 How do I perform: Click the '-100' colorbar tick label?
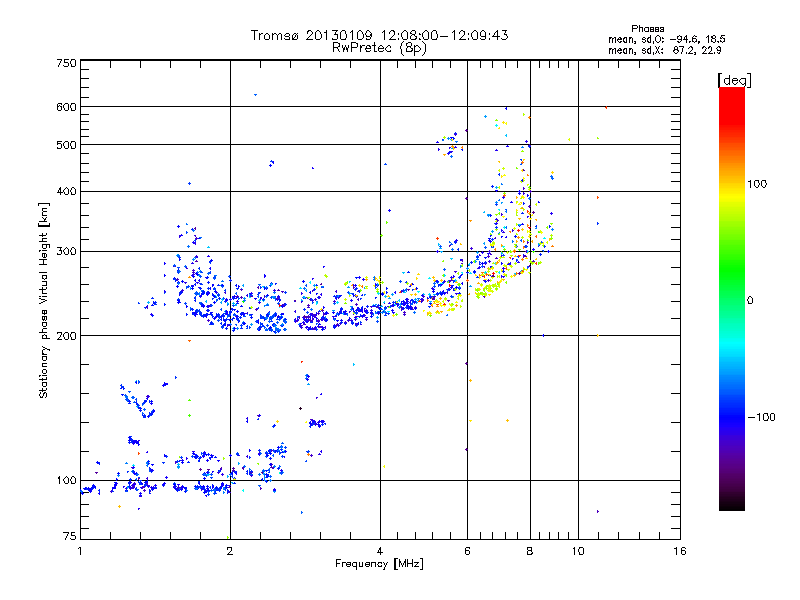pos(761,417)
